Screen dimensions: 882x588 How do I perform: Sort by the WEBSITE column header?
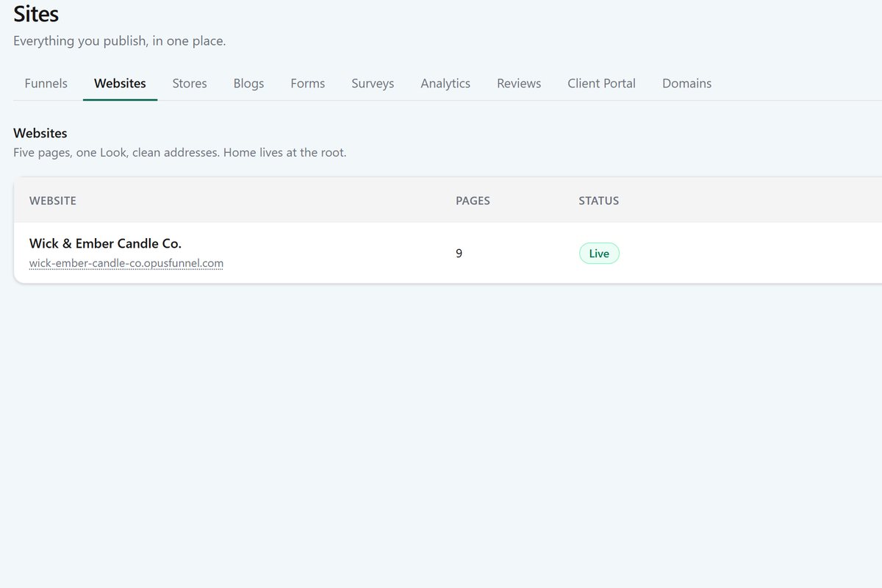(x=53, y=201)
